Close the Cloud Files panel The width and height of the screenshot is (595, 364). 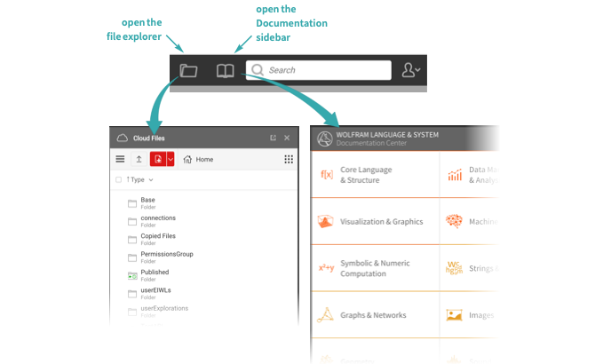coord(287,138)
